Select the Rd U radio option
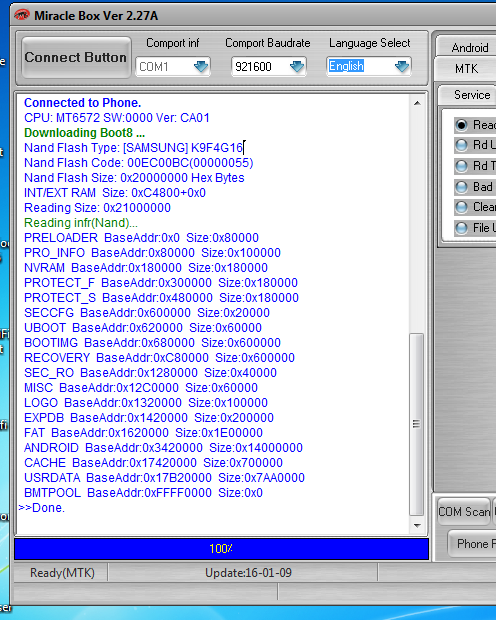The image size is (496, 620). [x=461, y=145]
